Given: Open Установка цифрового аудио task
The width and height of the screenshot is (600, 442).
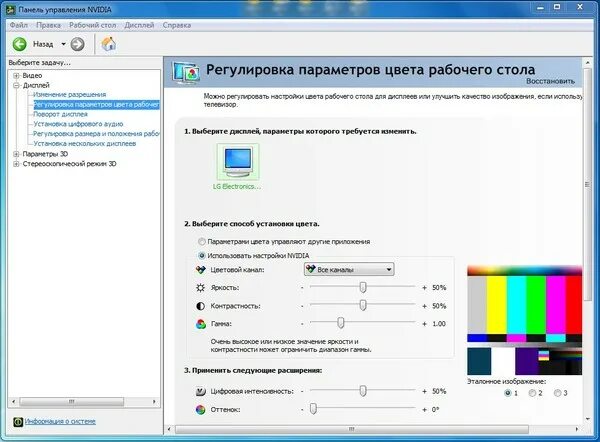Looking at the screenshot, I should 78,124.
